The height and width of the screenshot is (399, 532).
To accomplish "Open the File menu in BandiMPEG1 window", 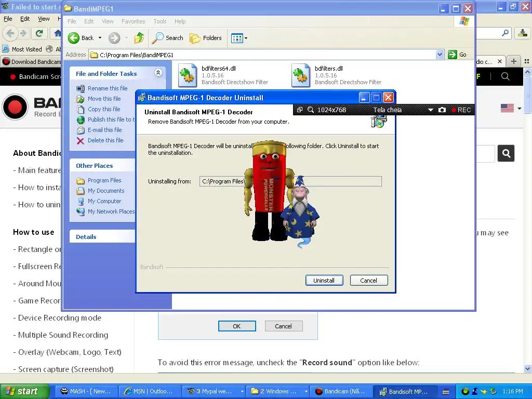I will (x=72, y=21).
